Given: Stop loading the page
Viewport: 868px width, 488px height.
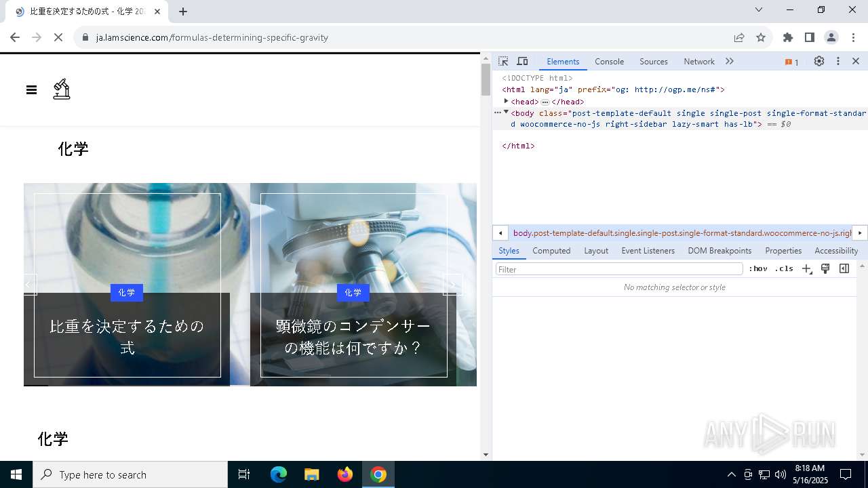Looking at the screenshot, I should pyautogui.click(x=58, y=37).
